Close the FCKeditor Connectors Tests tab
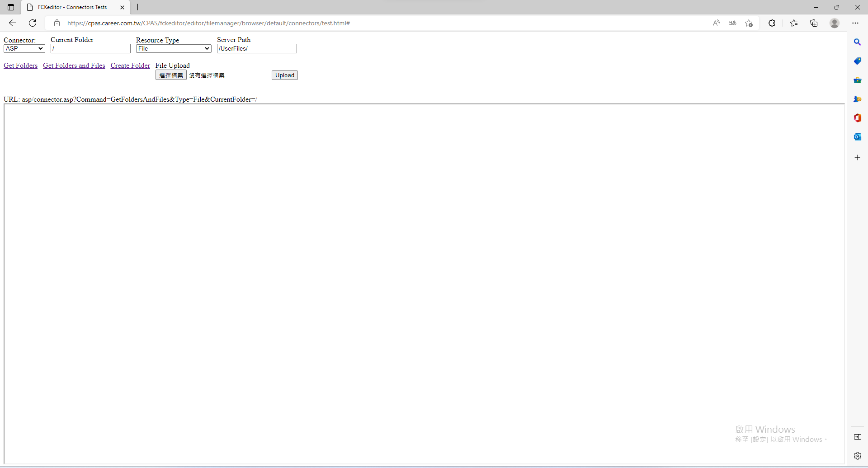Screen dimensions: 868x468 pos(122,7)
